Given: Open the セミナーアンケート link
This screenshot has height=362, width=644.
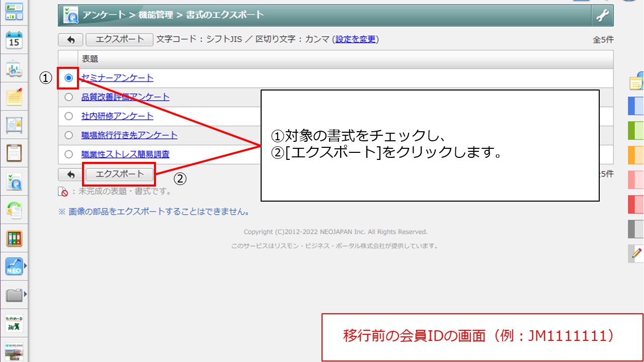Looking at the screenshot, I should pos(117,78).
